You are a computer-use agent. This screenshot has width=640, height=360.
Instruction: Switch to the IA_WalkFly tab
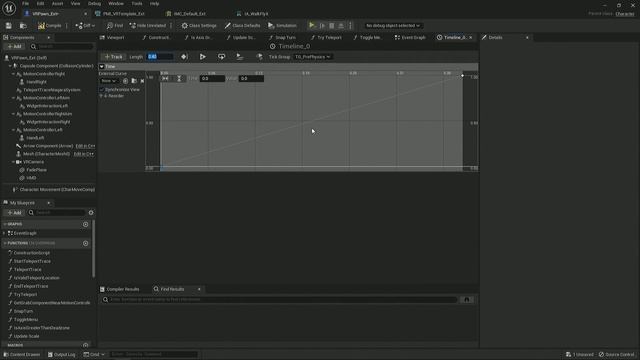[256, 13]
